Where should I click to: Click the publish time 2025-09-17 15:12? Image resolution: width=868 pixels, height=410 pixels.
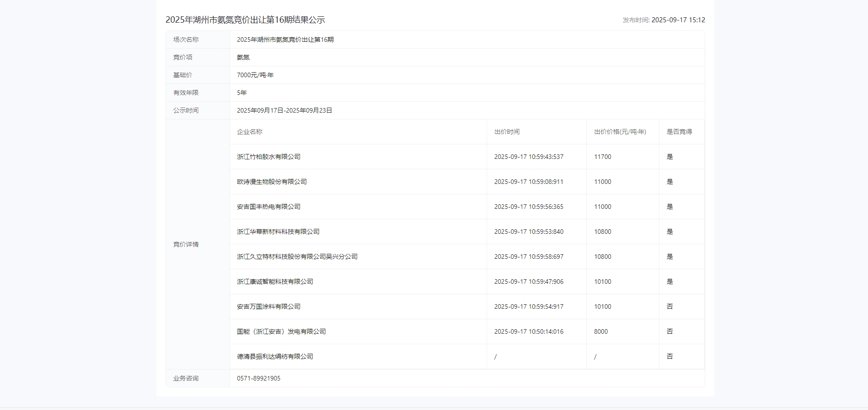click(678, 20)
